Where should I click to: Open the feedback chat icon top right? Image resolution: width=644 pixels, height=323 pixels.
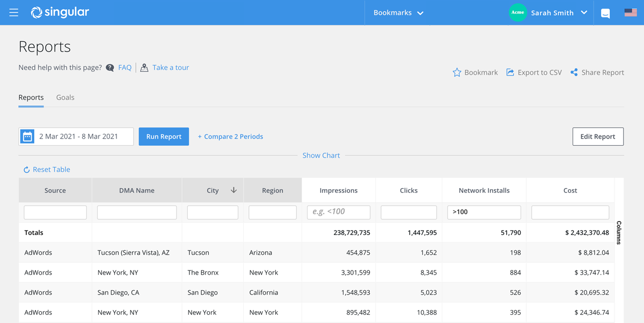(x=605, y=12)
